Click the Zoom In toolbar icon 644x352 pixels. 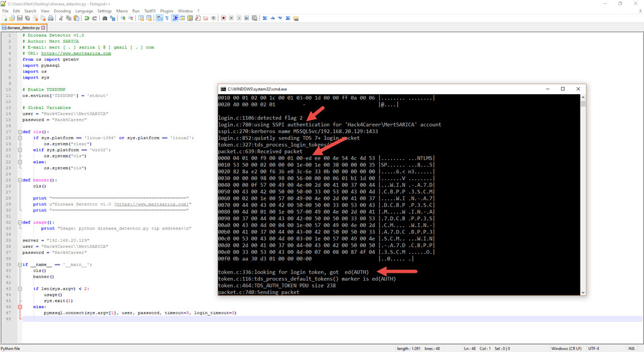coord(123,18)
